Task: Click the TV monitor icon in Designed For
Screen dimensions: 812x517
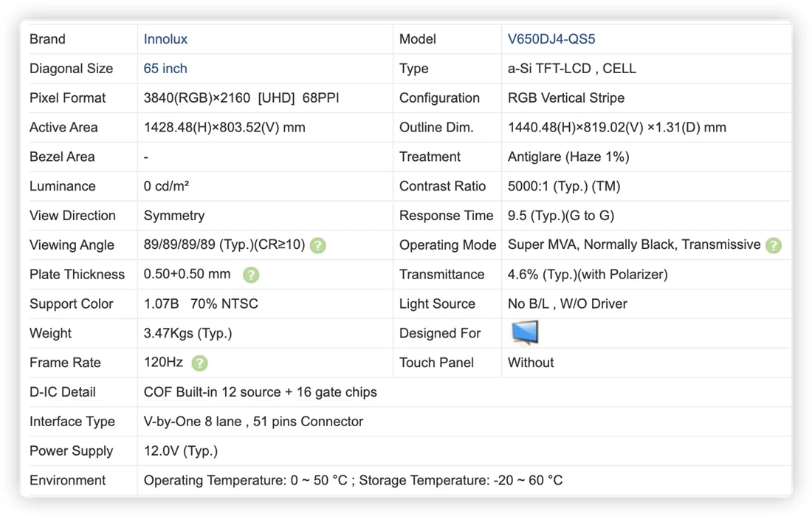Action: point(525,332)
